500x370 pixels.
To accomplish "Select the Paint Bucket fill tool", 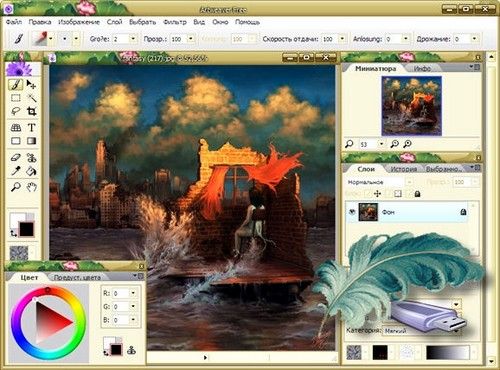I will coord(31,171).
